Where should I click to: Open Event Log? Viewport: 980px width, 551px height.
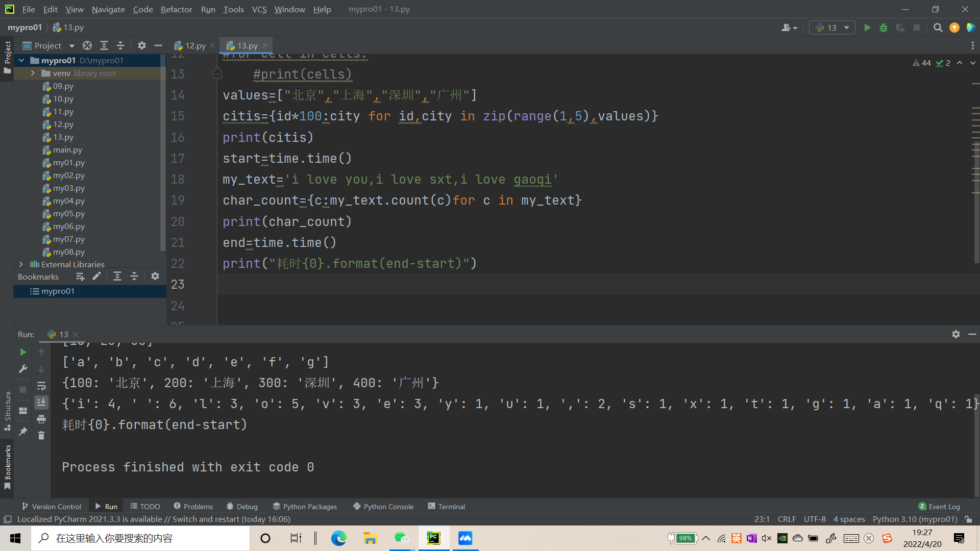click(939, 506)
